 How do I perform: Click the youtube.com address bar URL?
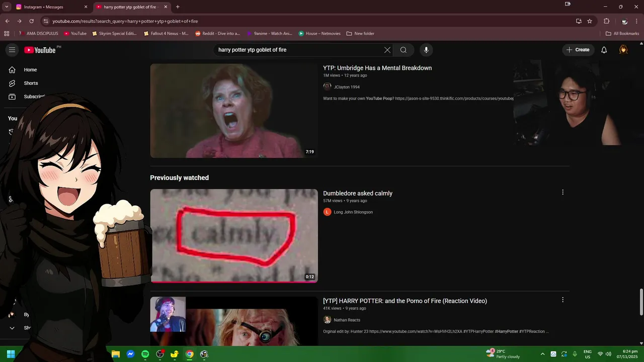pos(125,21)
